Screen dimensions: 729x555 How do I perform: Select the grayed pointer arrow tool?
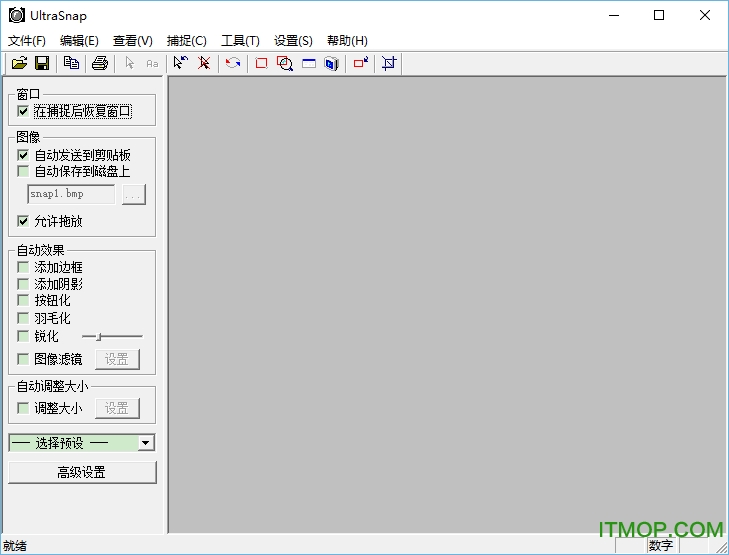point(129,63)
